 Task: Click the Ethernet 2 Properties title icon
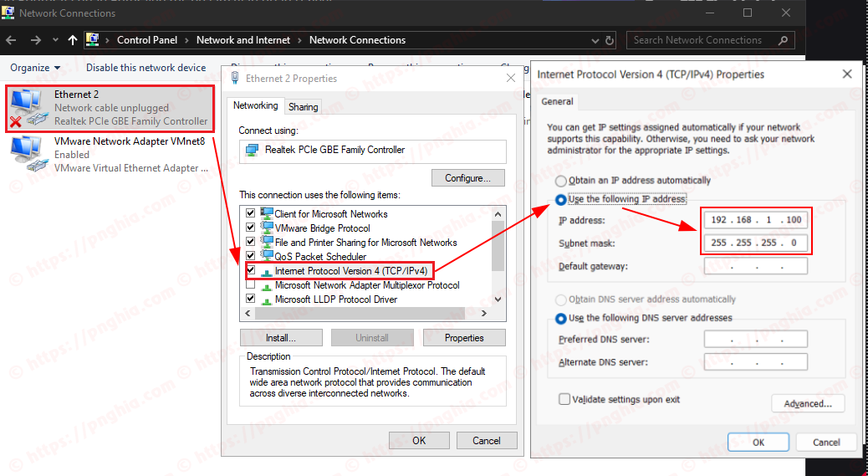pos(235,78)
